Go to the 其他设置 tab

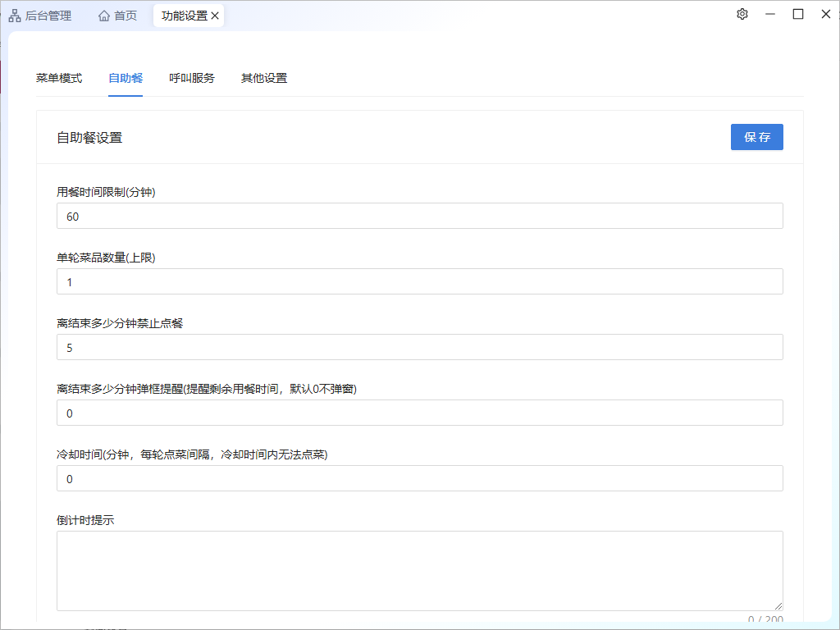pyautogui.click(x=264, y=79)
